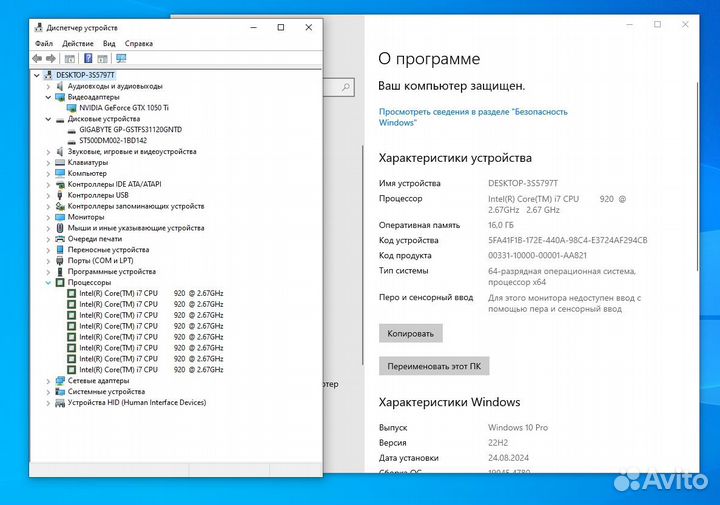Click the Компьютер category icon
Viewport: 720px width, 505px height.
click(60, 174)
